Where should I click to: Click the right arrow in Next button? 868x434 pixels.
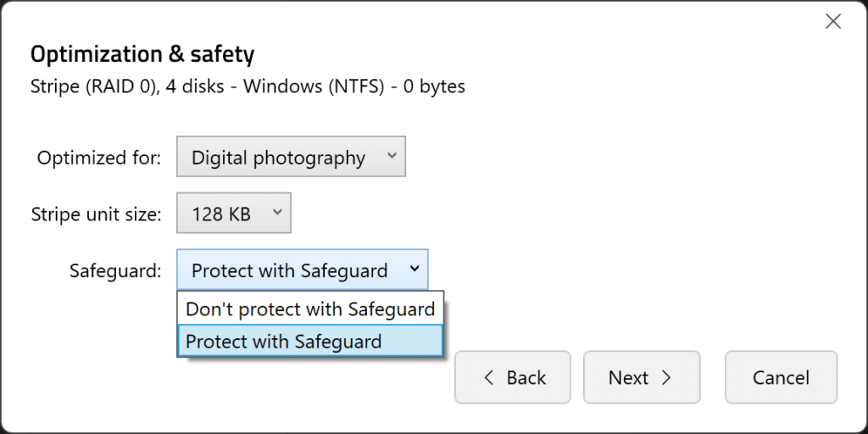pyautogui.click(x=666, y=377)
